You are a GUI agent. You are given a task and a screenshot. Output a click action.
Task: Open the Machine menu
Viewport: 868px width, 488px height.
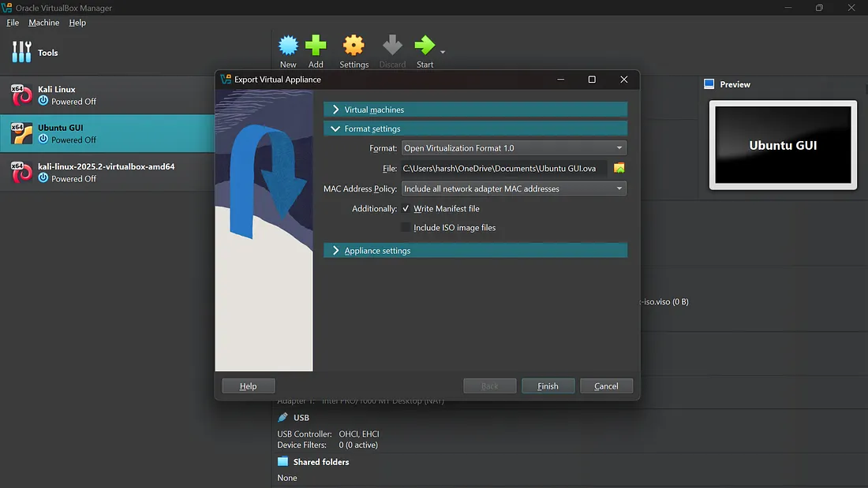coord(43,22)
